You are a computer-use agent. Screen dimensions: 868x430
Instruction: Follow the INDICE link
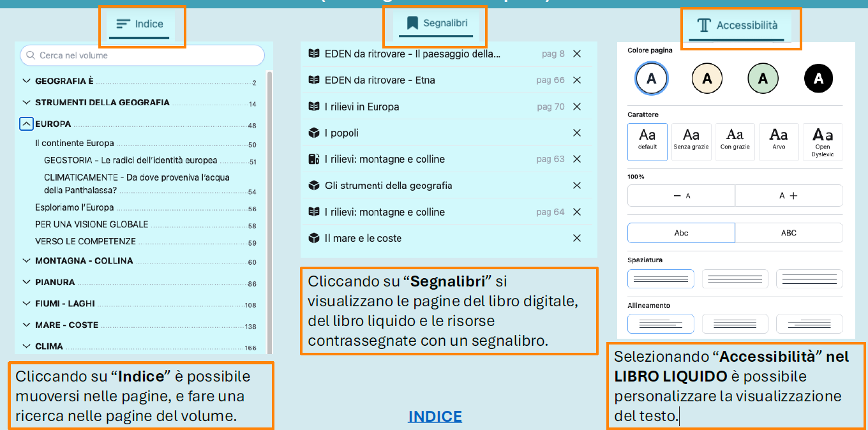click(435, 417)
